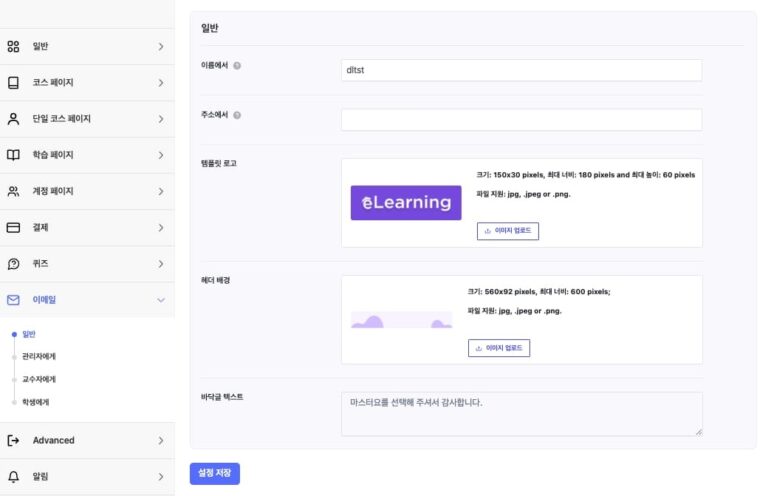Open 교수자에게 email submenu item
The image size is (768, 496).
coord(39,379)
